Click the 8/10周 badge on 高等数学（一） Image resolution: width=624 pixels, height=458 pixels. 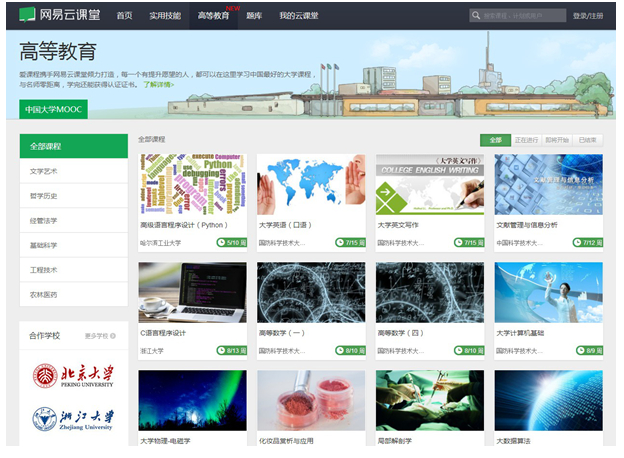pyautogui.click(x=350, y=351)
